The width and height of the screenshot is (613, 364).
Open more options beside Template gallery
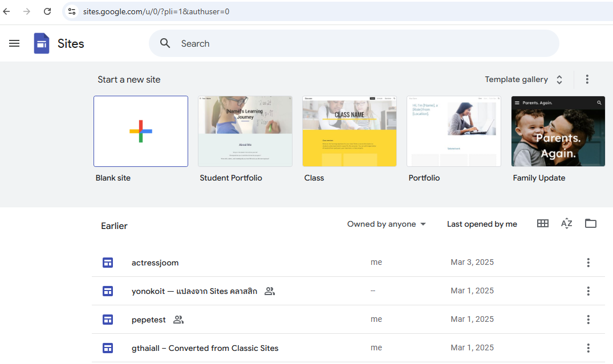point(587,80)
